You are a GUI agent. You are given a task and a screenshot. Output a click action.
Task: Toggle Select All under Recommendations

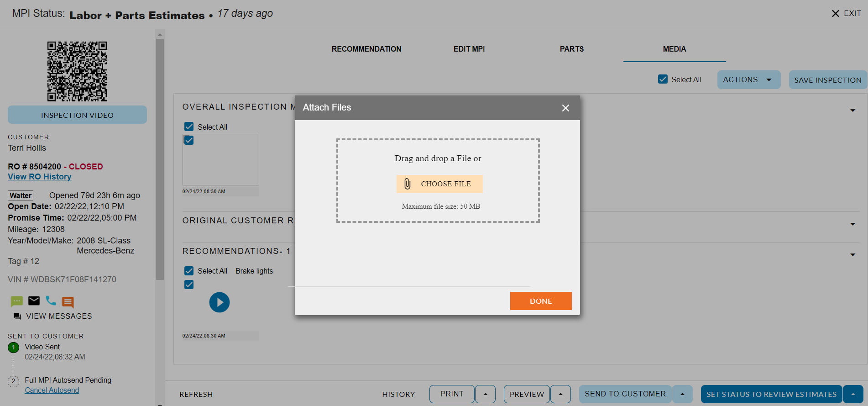(189, 271)
